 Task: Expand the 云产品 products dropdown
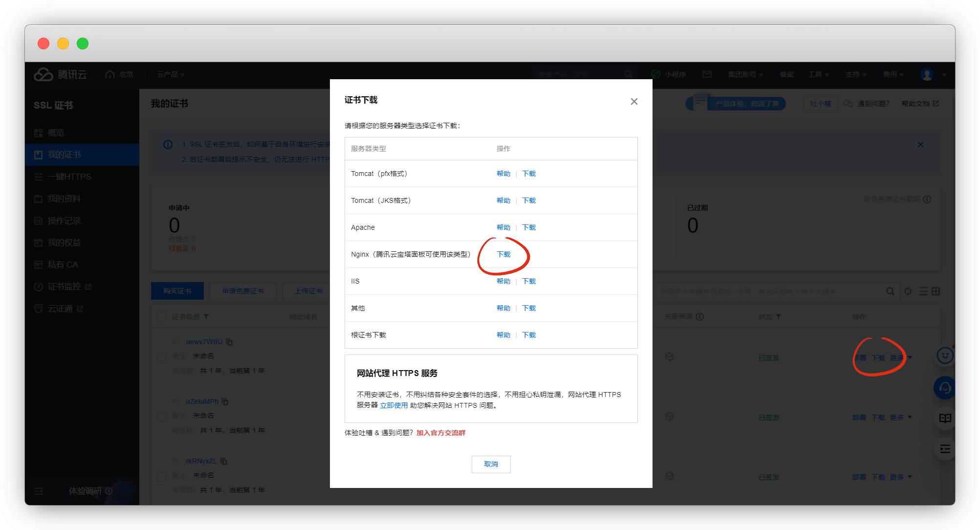(171, 74)
